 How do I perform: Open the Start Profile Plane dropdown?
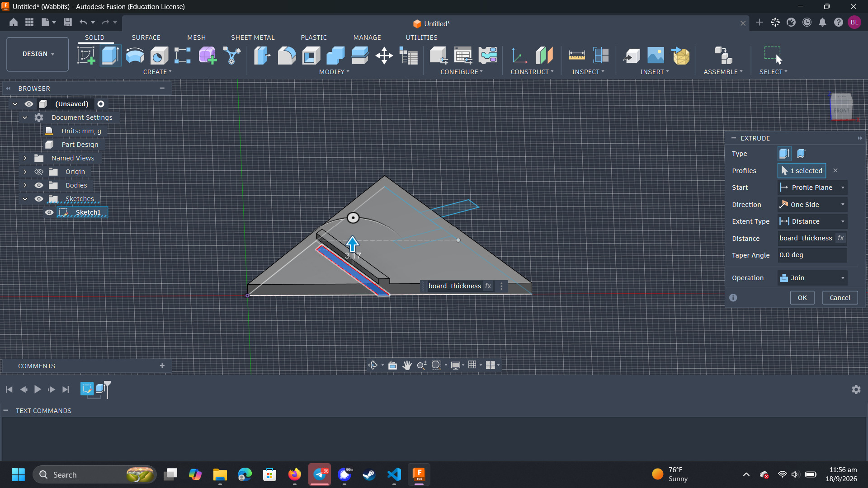pyautogui.click(x=812, y=188)
